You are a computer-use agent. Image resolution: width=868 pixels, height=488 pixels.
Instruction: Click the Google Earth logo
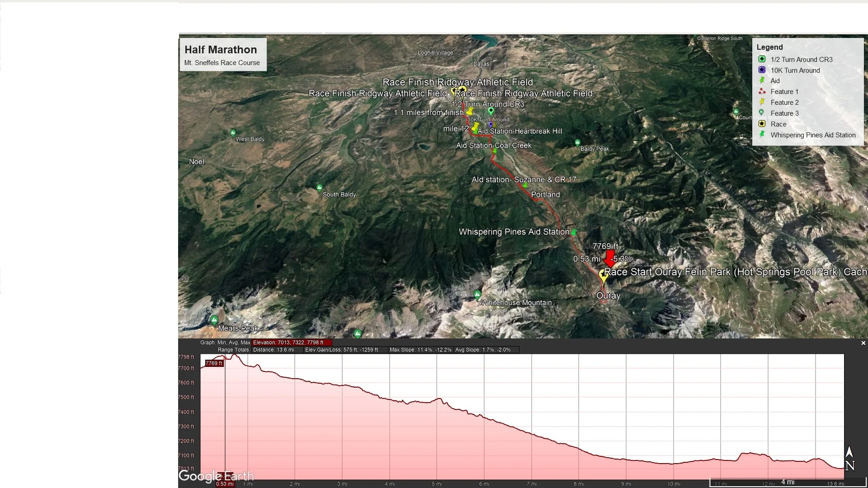[x=216, y=476]
